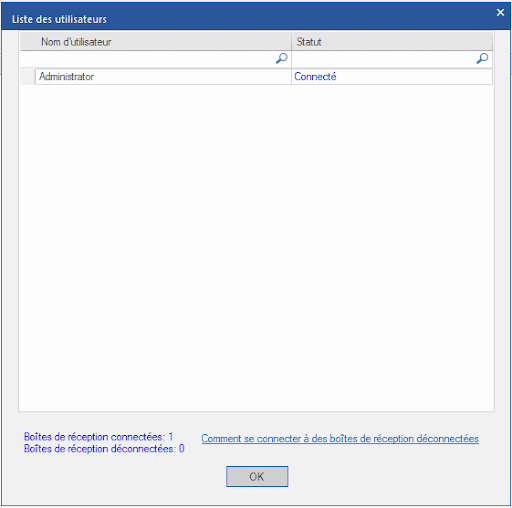This screenshot has width=512, height=508.
Task: Click the row selector beside Administrator
Action: 28,77
